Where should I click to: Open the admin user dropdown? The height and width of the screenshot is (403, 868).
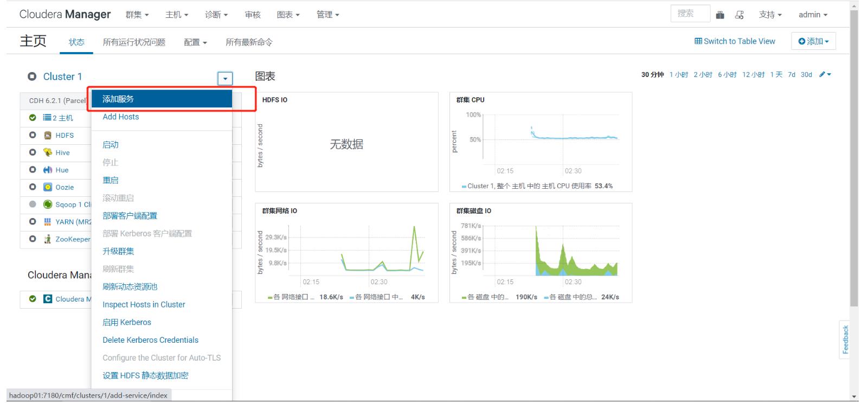pos(813,15)
